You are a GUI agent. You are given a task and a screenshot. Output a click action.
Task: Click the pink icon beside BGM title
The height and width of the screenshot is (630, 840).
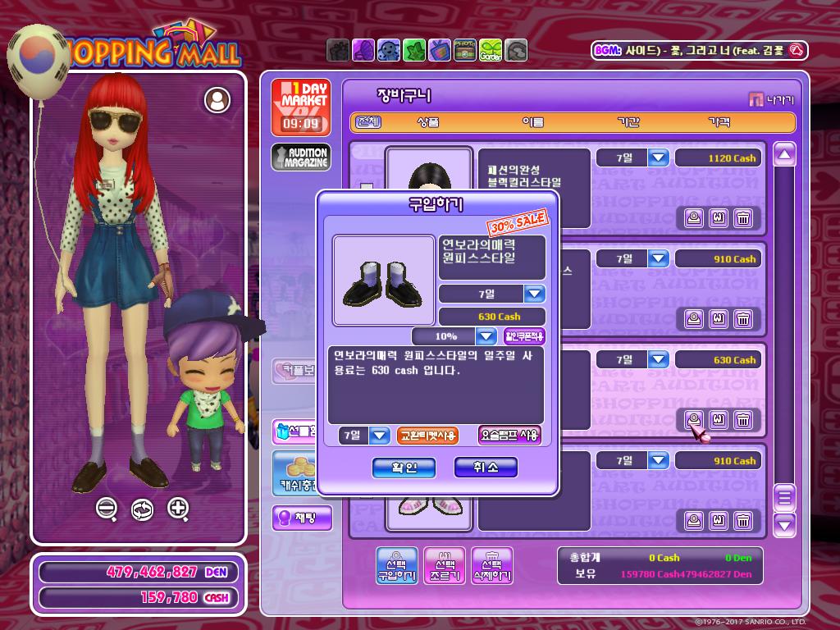[x=797, y=51]
